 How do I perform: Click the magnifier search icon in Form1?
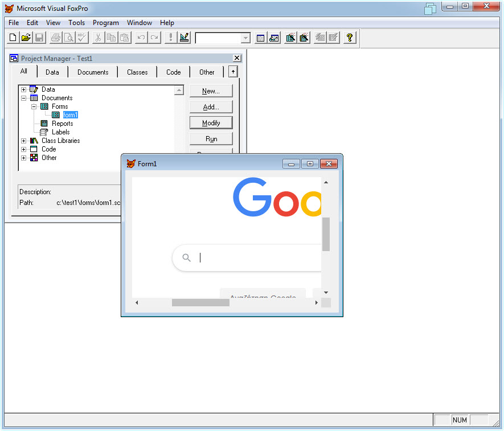pos(186,257)
